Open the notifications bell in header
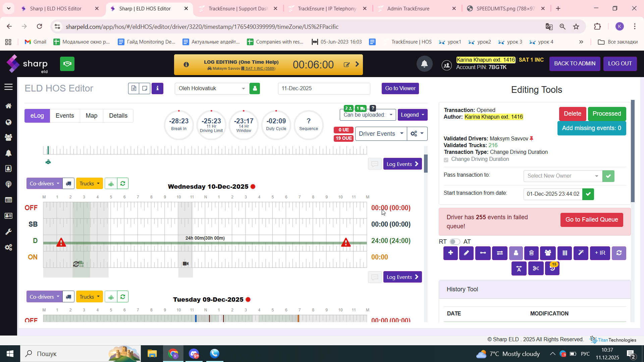The width and height of the screenshot is (644, 362). click(424, 64)
